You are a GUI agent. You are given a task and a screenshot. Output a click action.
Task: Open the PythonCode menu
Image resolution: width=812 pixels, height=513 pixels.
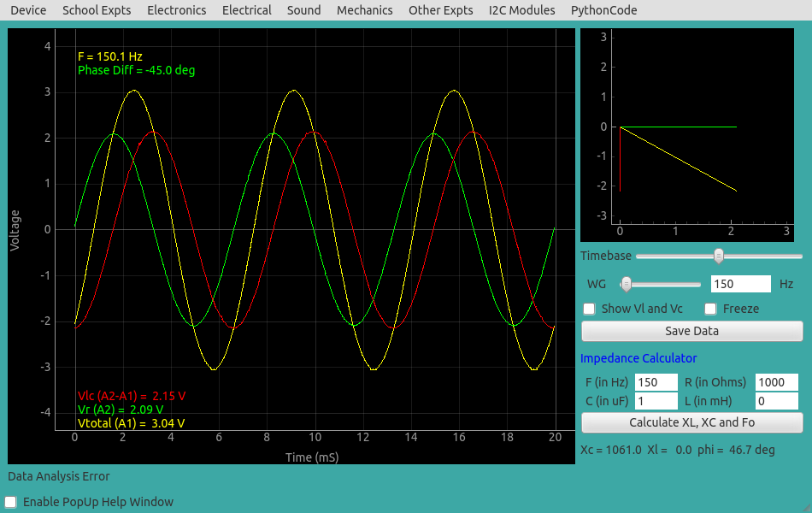click(603, 10)
